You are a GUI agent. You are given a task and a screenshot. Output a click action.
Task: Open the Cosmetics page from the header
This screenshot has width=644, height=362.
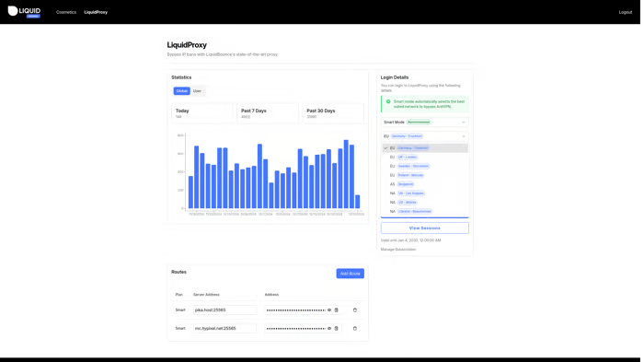point(66,12)
